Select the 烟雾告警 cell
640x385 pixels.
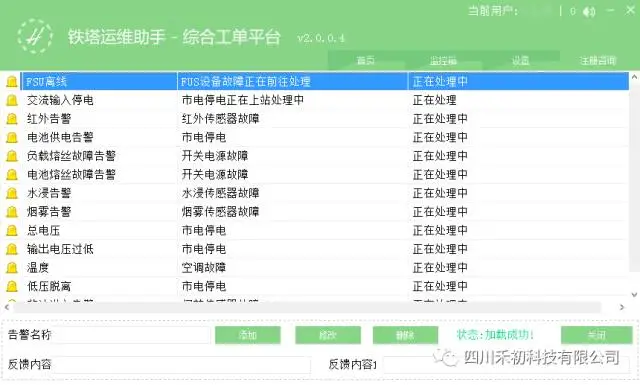(49, 212)
